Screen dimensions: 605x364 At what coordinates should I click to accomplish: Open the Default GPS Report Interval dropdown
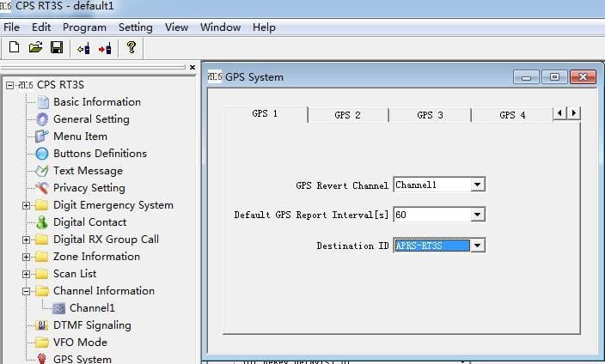coord(478,215)
